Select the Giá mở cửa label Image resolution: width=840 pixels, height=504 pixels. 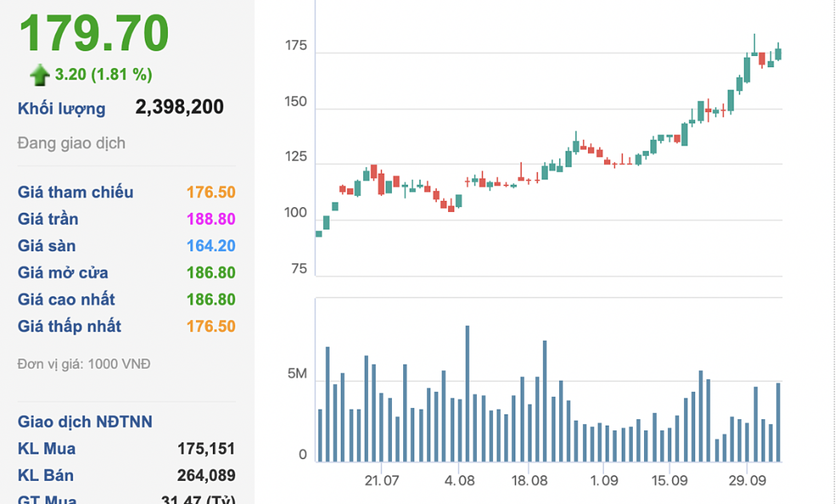point(62,273)
